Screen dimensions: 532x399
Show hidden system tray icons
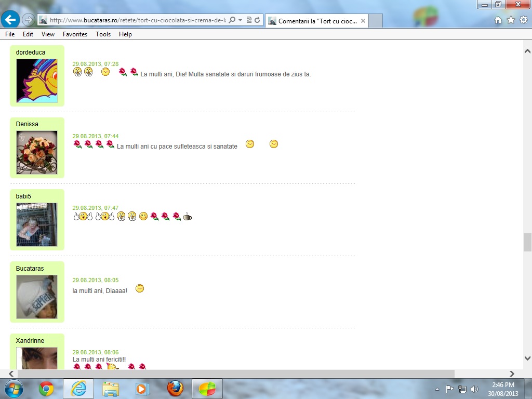pos(437,389)
